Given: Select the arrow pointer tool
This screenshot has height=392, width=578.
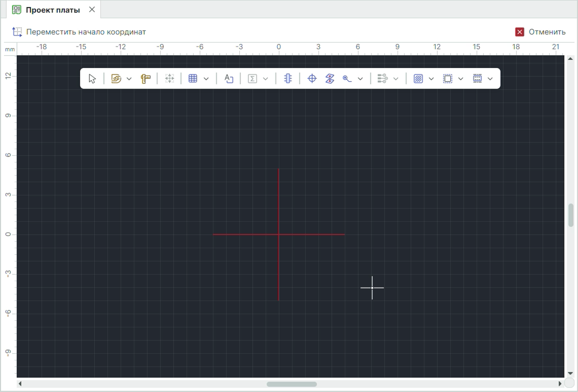Looking at the screenshot, I should tap(92, 79).
